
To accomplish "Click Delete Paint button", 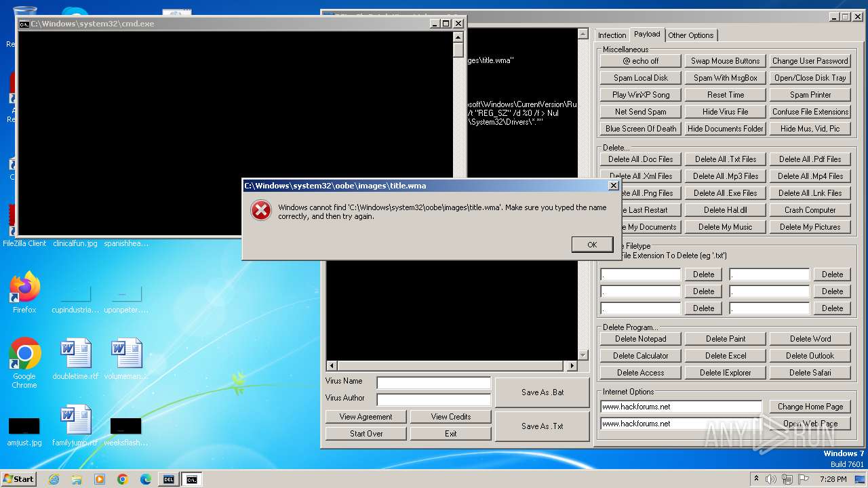I will [x=726, y=339].
